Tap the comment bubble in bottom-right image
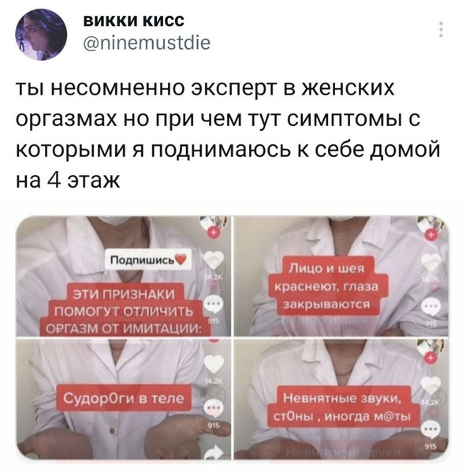The image size is (466, 476). pos(432,430)
